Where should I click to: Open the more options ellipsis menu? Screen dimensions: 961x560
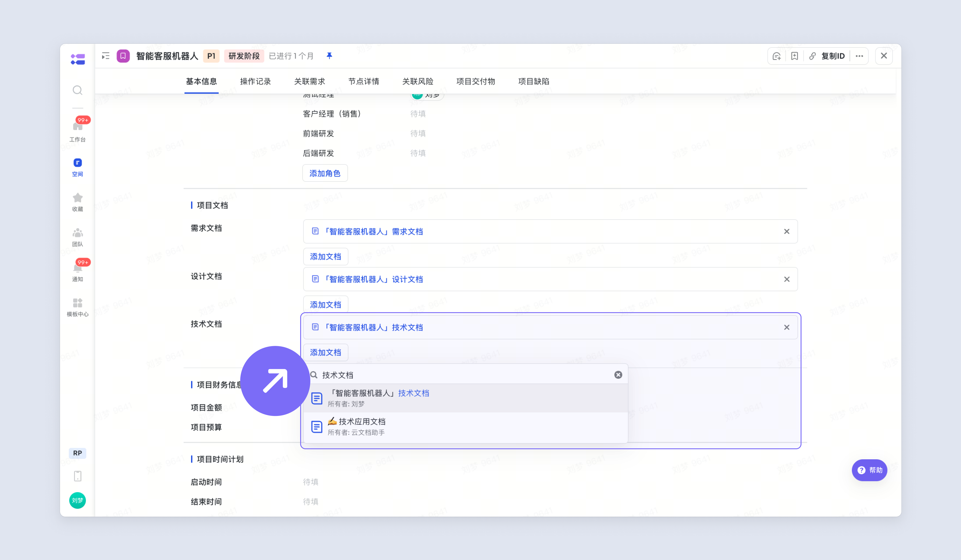(859, 56)
